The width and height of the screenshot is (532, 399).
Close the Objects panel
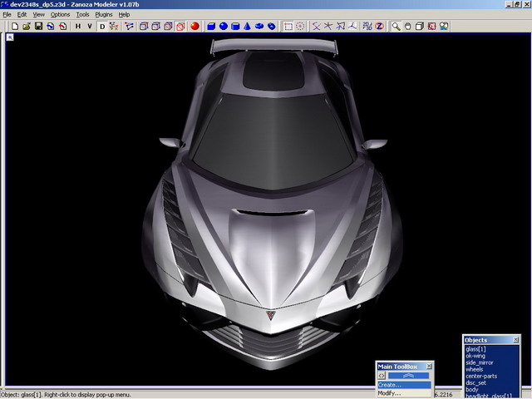pyautogui.click(x=515, y=340)
